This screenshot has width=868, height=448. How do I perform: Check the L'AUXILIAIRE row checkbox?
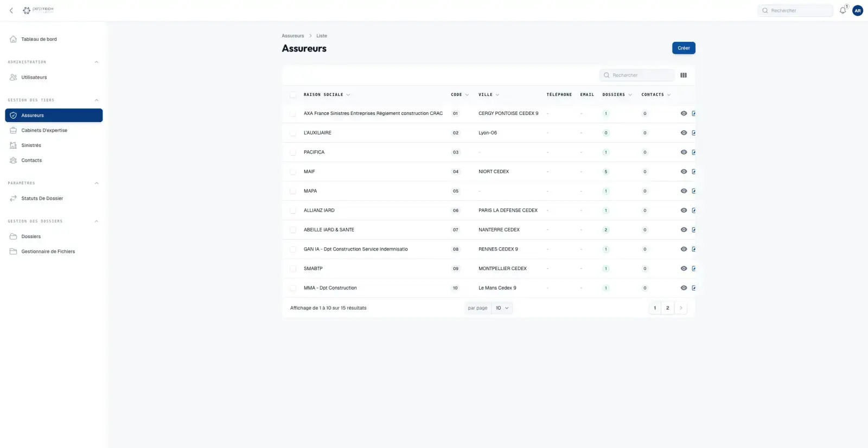coord(293,133)
